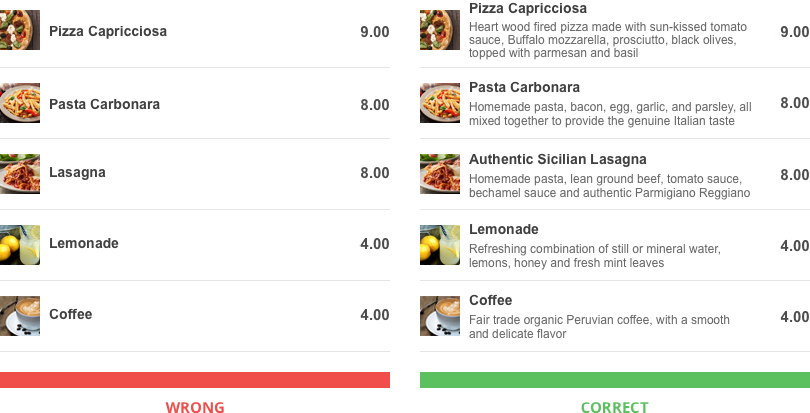Click the pasta thumbnail beside the Carbonara description
This screenshot has height=413, width=810.
pos(440,103)
